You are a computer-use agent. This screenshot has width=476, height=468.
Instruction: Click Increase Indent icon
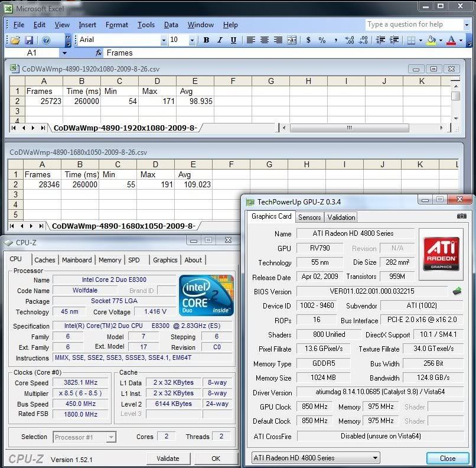[394, 40]
